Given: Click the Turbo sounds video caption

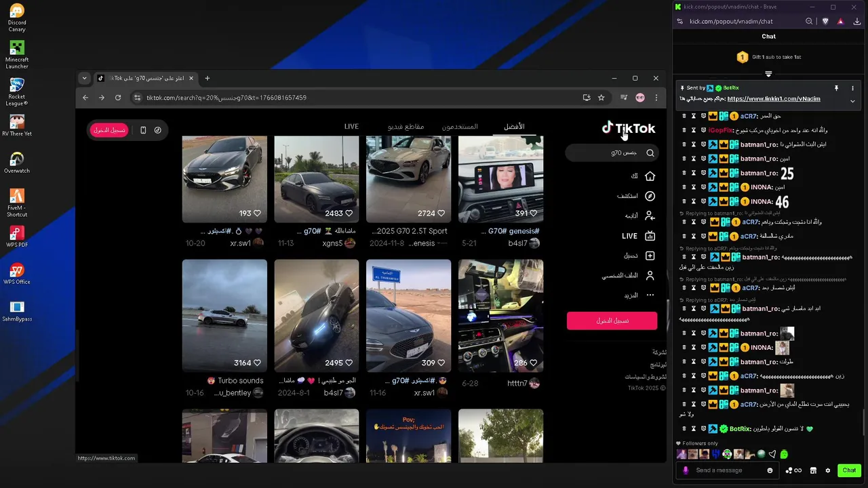Looking at the screenshot, I should (x=235, y=381).
